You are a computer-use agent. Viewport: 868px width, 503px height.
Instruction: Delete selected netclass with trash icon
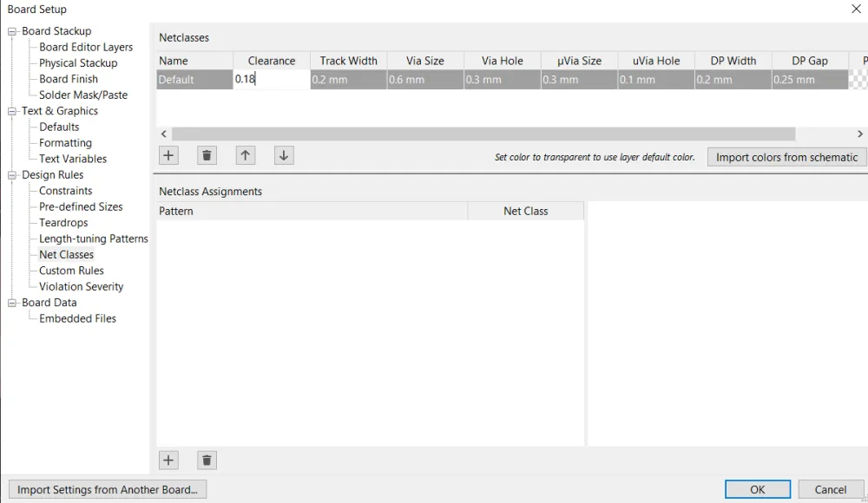(x=207, y=156)
